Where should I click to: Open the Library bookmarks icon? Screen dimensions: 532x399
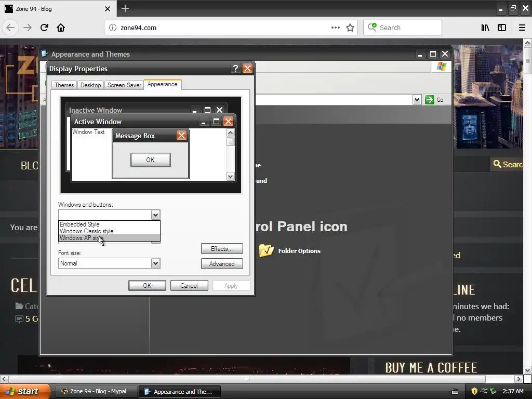point(485,28)
